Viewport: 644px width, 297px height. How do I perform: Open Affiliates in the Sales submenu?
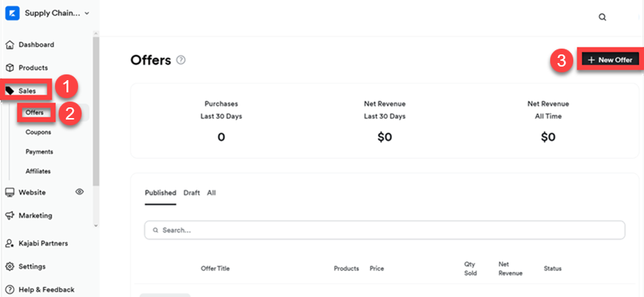coord(38,171)
